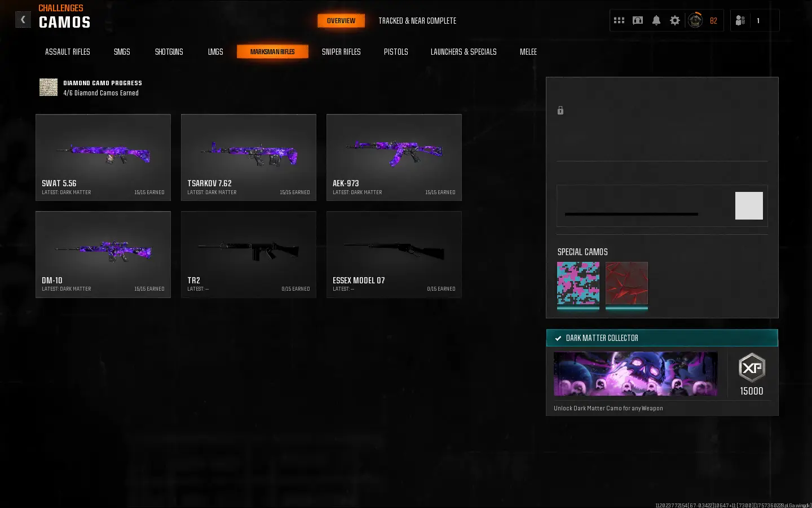Open the Tsarkov 7.62 camo card
This screenshot has height=508, width=812.
[249, 157]
